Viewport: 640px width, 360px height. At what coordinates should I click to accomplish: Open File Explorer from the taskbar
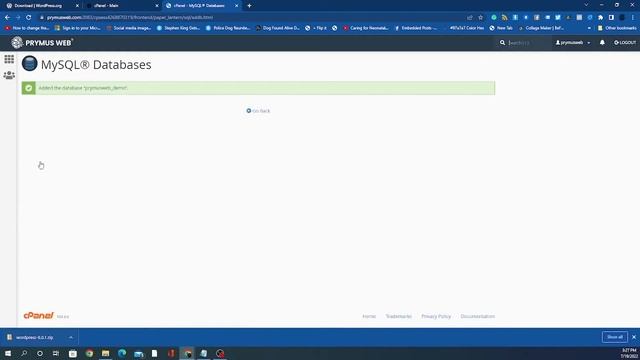[105, 353]
